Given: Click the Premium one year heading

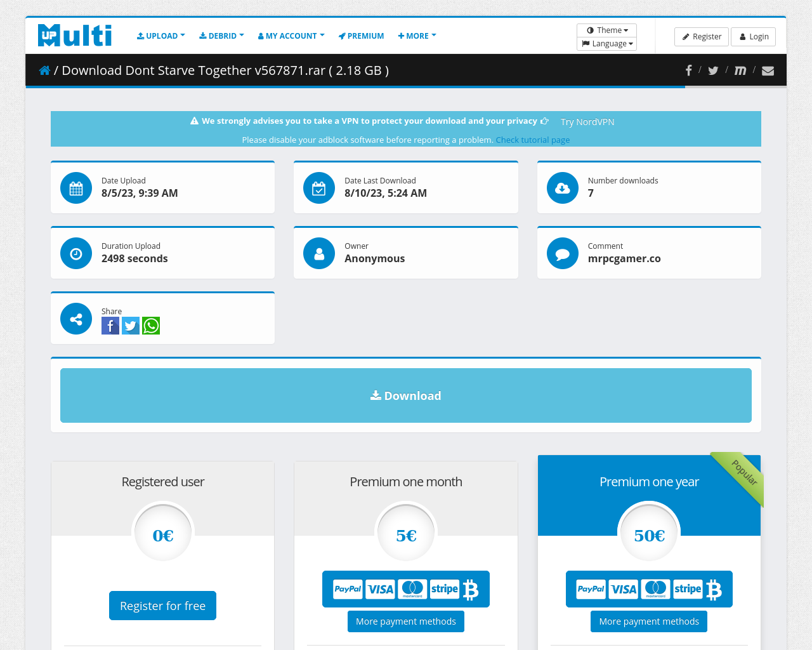Looking at the screenshot, I should [x=649, y=482].
